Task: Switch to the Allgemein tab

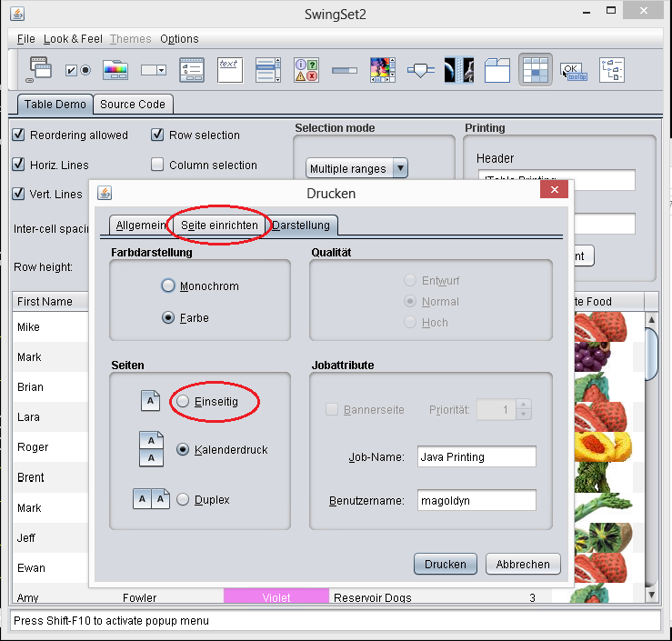Action: click(141, 225)
